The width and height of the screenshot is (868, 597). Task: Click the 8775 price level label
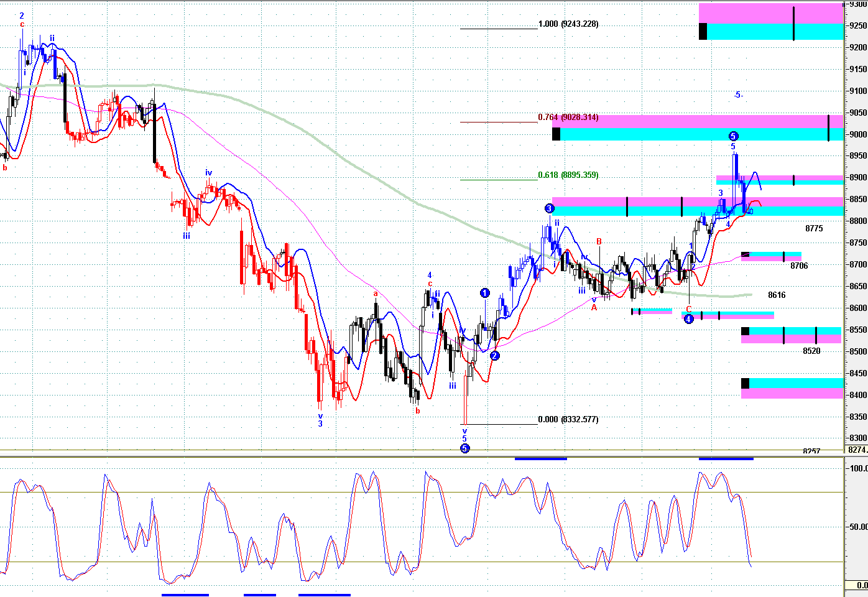coord(814,229)
